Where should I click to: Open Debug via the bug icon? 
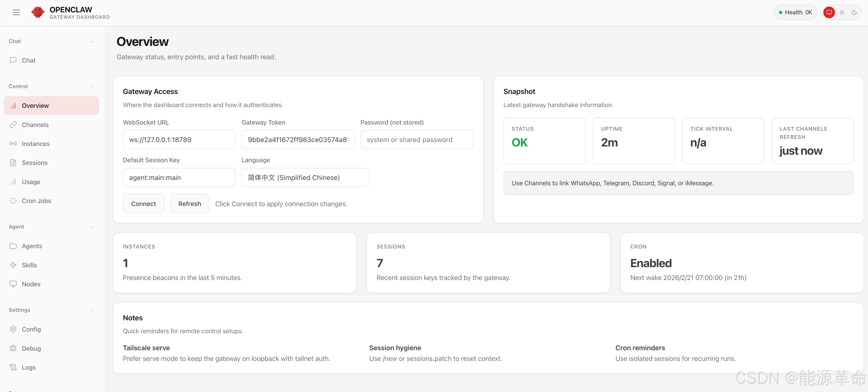point(13,348)
